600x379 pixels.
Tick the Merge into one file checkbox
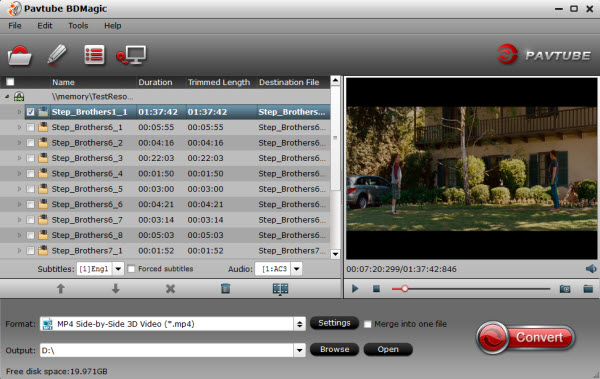(x=367, y=324)
